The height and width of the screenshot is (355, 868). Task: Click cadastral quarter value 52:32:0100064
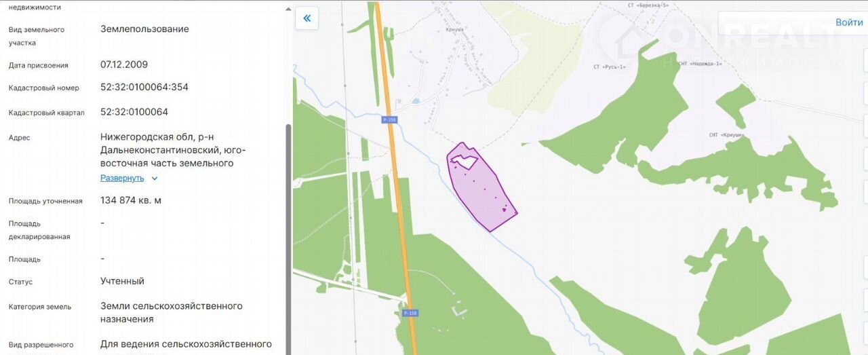point(134,112)
